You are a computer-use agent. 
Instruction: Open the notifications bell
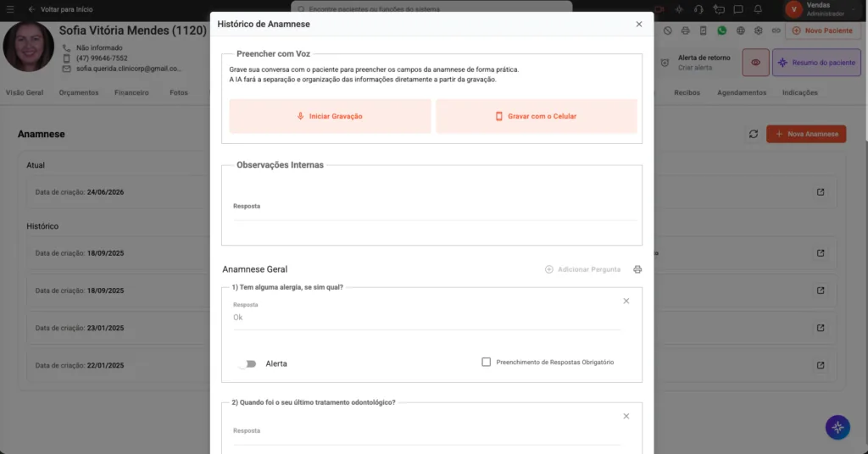758,9
